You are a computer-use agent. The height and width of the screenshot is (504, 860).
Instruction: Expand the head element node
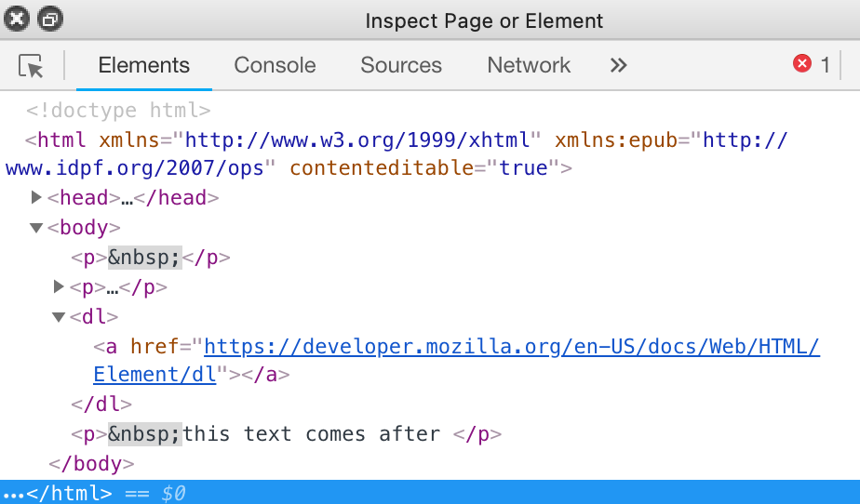[37, 197]
